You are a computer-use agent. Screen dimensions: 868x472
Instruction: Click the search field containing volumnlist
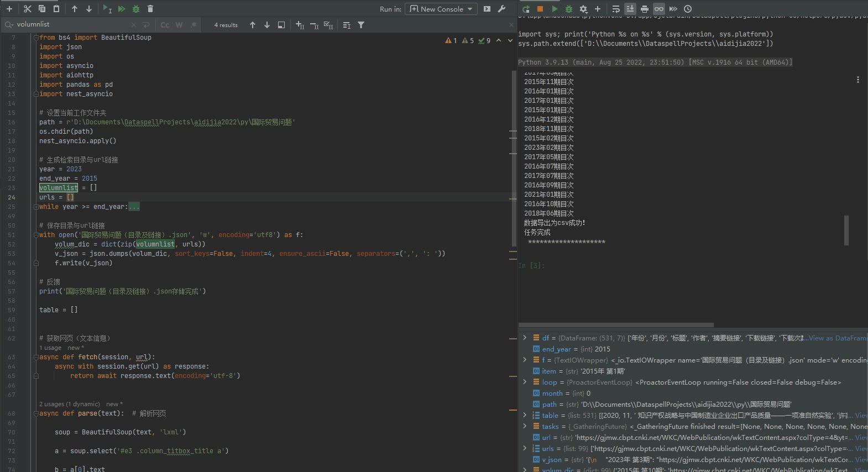(72, 24)
